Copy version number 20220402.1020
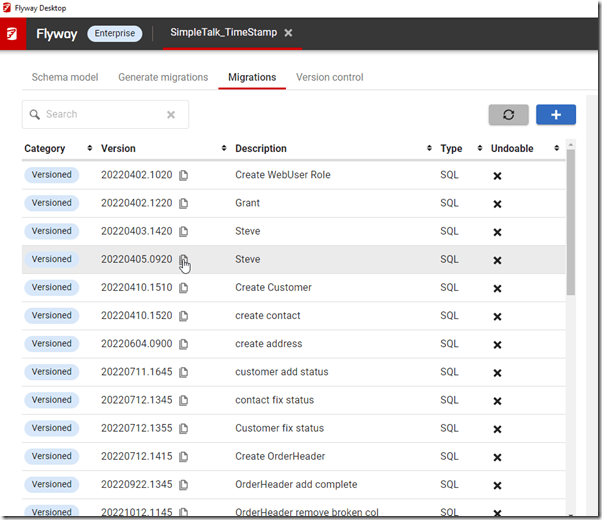The height and width of the screenshot is (520, 602). (x=184, y=175)
